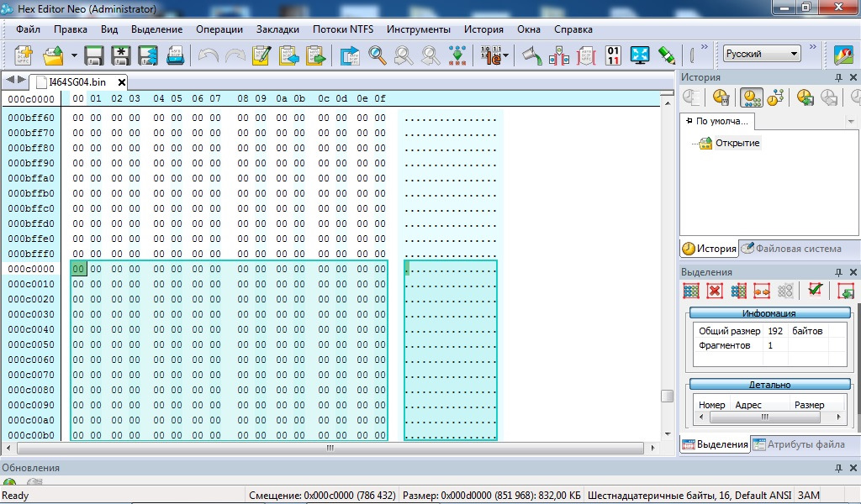This screenshot has width=861, height=504.
Task: Click the green checkmark selection icon
Action: coord(815,291)
